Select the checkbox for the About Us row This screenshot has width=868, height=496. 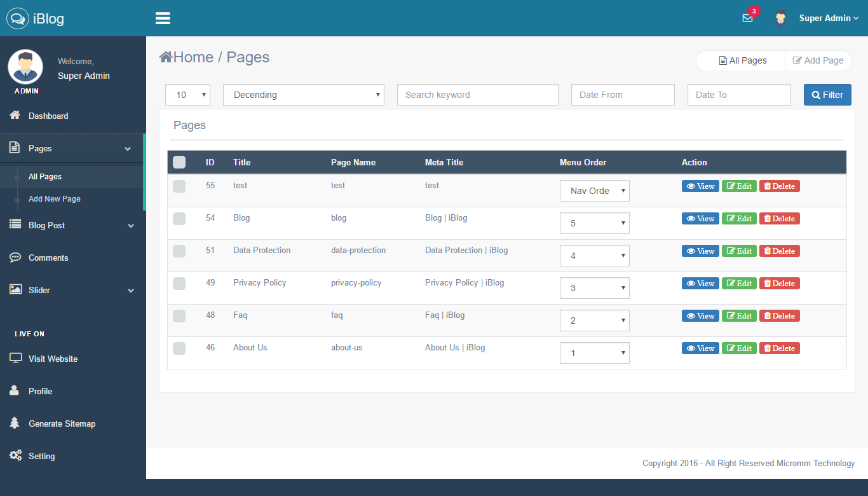click(179, 348)
